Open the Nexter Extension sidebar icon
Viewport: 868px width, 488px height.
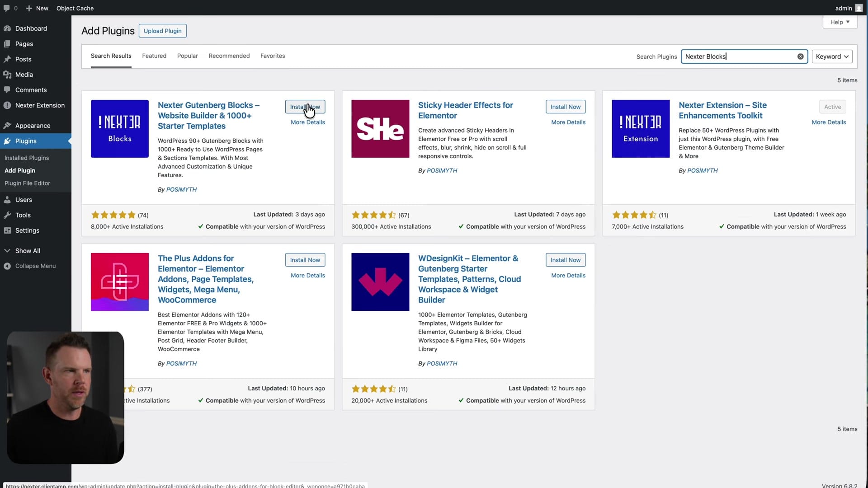pyautogui.click(x=7, y=105)
